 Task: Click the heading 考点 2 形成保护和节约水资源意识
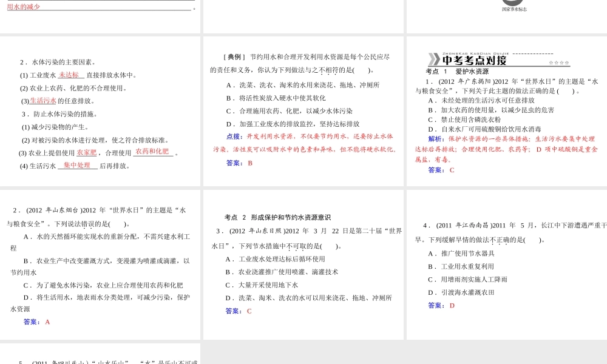pos(277,217)
